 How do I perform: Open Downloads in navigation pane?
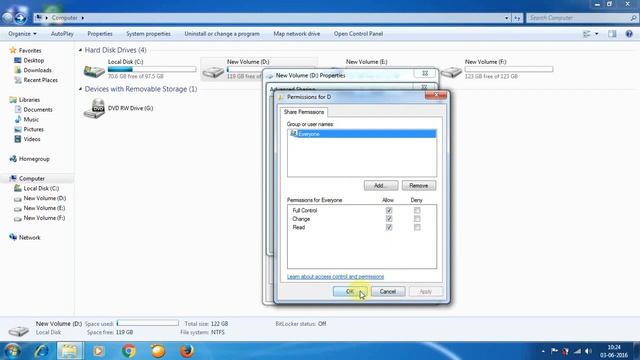(37, 70)
